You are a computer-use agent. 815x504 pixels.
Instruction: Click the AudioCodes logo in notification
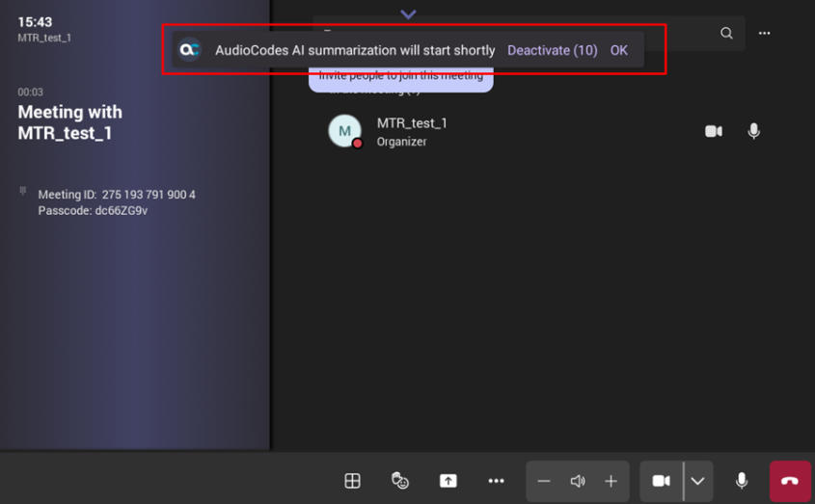[x=190, y=50]
